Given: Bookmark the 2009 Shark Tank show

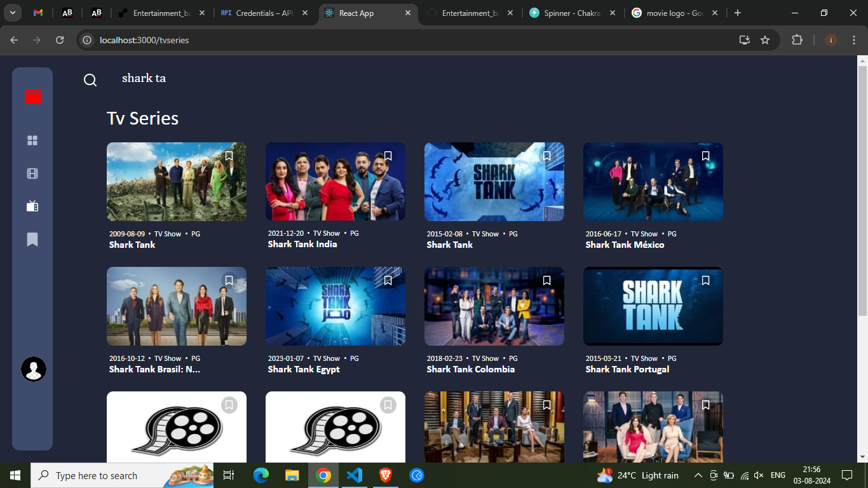Looking at the screenshot, I should click(229, 156).
